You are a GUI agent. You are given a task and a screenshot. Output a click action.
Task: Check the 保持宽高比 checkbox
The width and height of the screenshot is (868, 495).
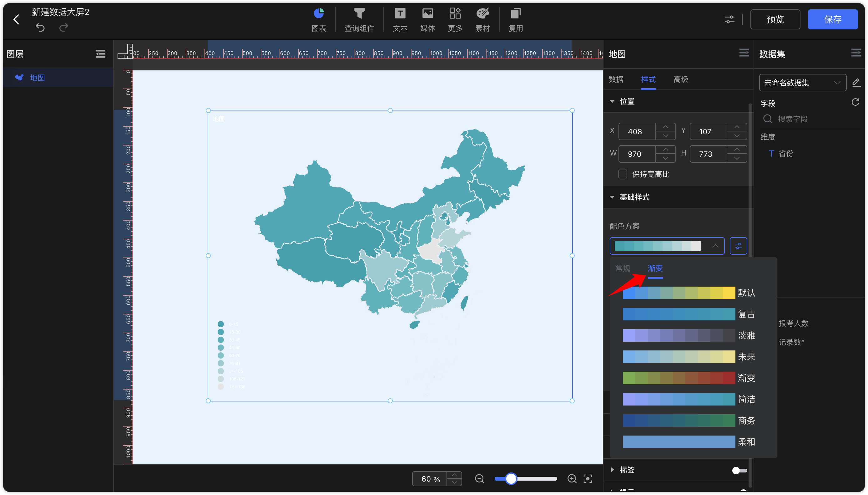coord(622,174)
